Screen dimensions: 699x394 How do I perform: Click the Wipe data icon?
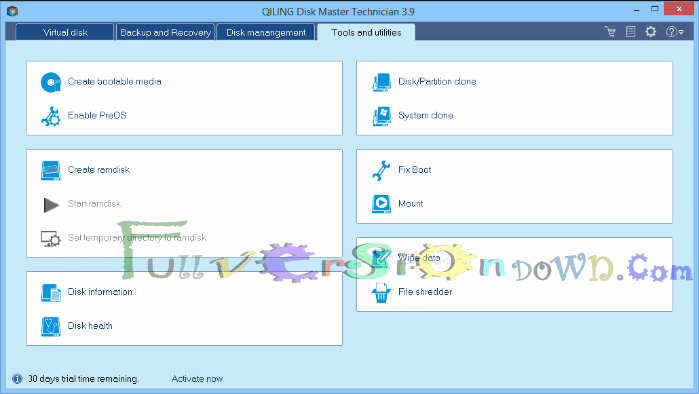click(x=381, y=258)
